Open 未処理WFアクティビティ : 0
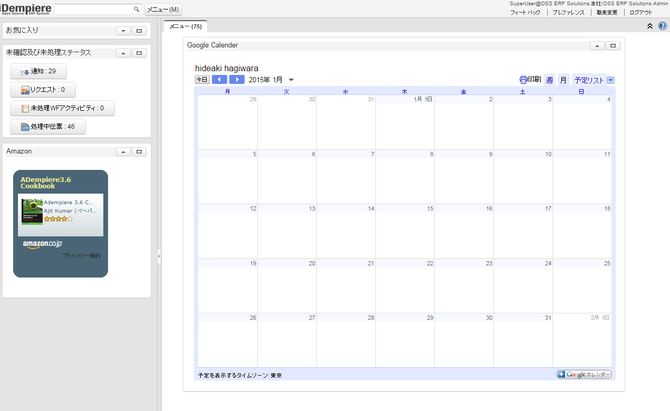The width and height of the screenshot is (670, 411). [x=62, y=108]
